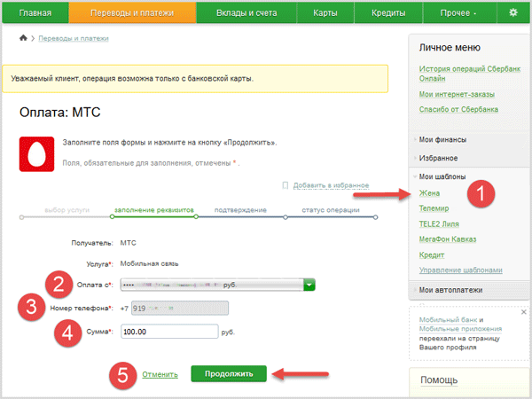Click the подтверждение step

(240, 210)
